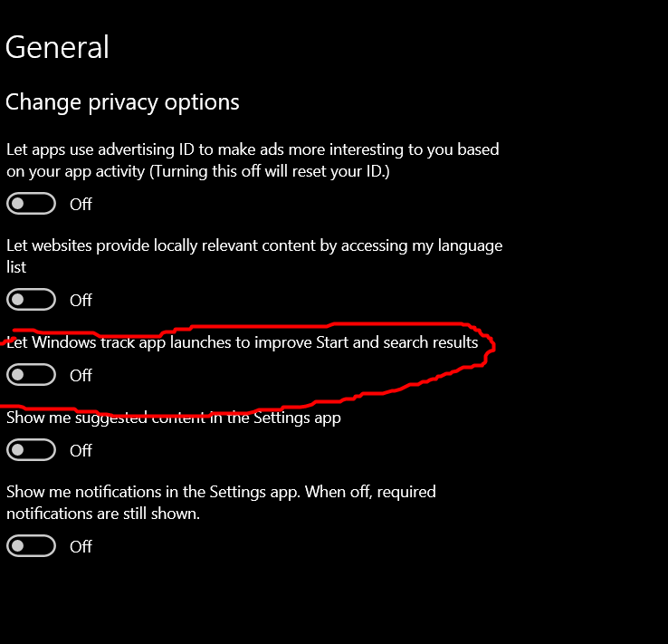Screen dimensions: 668x644
Task: Enable locally relevant content language list switch
Action: [x=31, y=300]
